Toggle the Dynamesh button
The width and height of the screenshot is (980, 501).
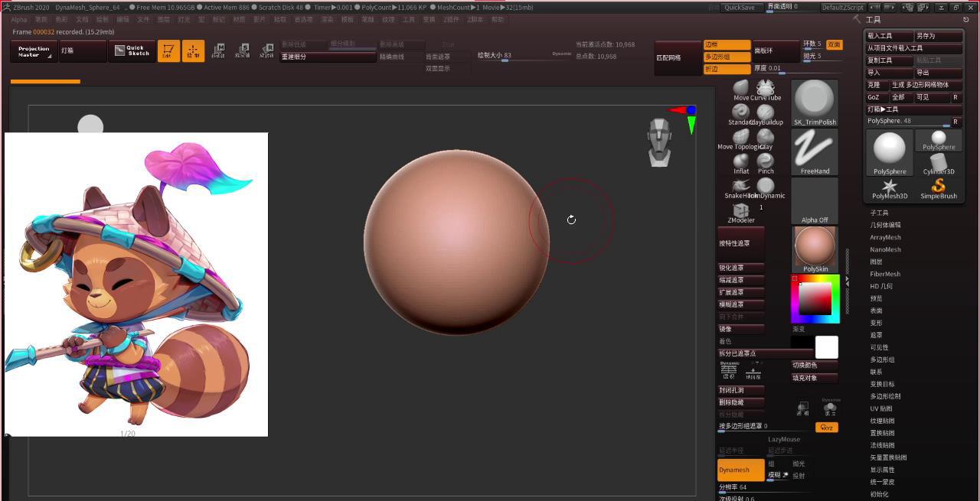(x=741, y=470)
